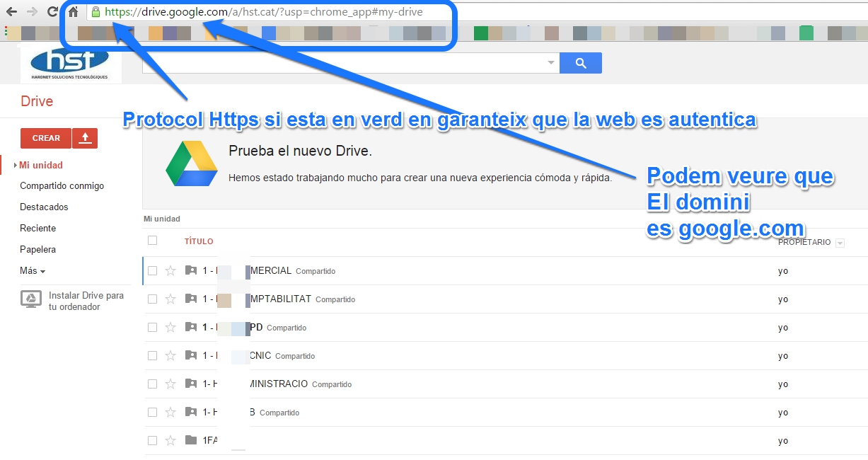
Task: Tick the MINISTRACIO folder checkbox
Action: click(x=152, y=384)
